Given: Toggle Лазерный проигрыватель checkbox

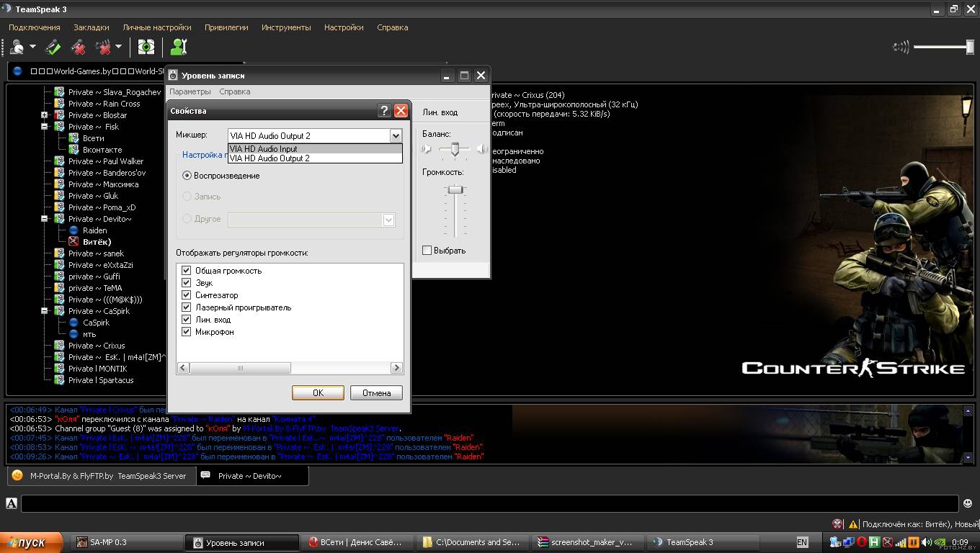Looking at the screenshot, I should (x=186, y=307).
